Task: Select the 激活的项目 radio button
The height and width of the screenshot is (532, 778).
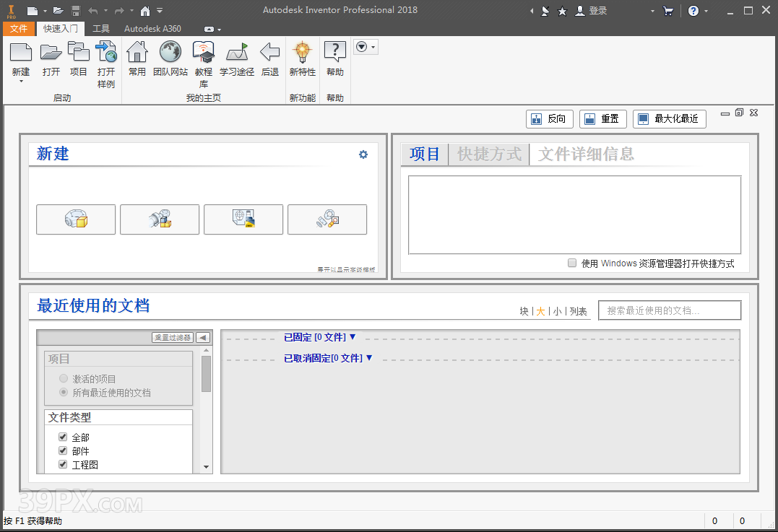Action: 64,378
